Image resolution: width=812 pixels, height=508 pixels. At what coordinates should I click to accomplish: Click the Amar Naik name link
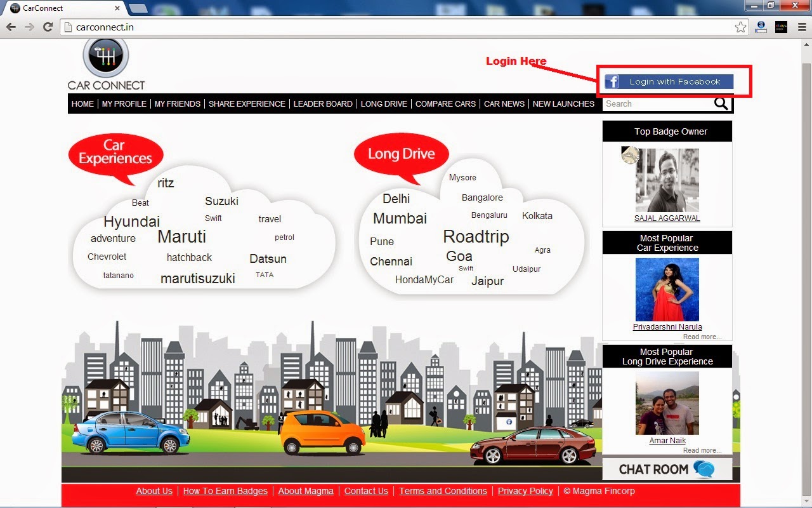[667, 441]
